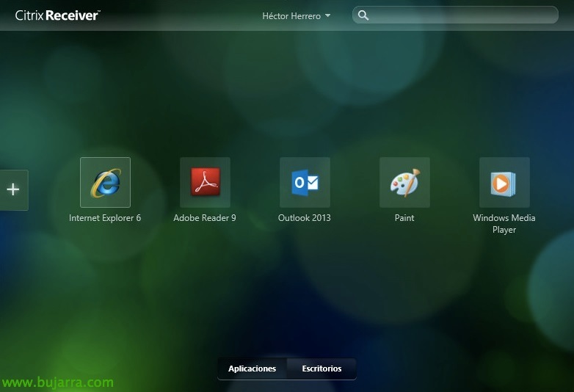Viewport: 574px width, 392px height.
Task: Click the "Internet Explorer 6" label
Action: (x=105, y=218)
